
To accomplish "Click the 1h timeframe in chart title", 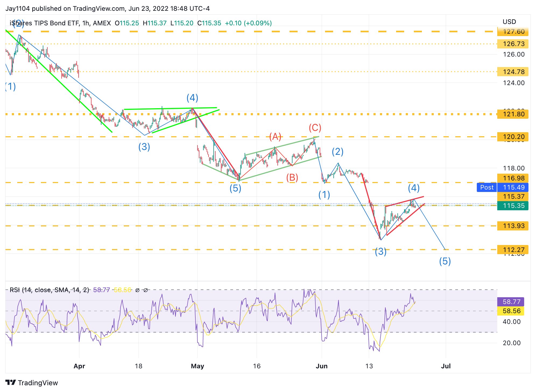I will tap(86, 23).
